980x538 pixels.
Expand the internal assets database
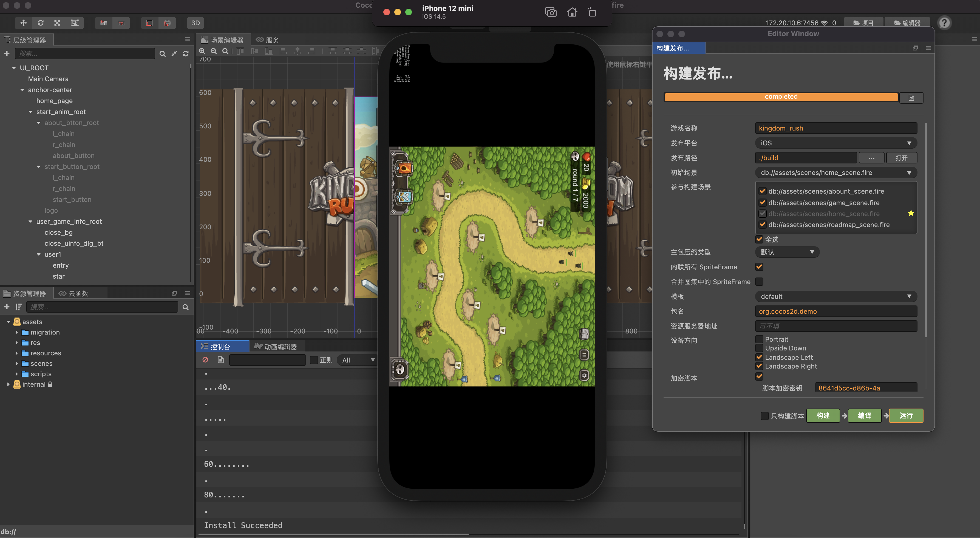pos(8,384)
